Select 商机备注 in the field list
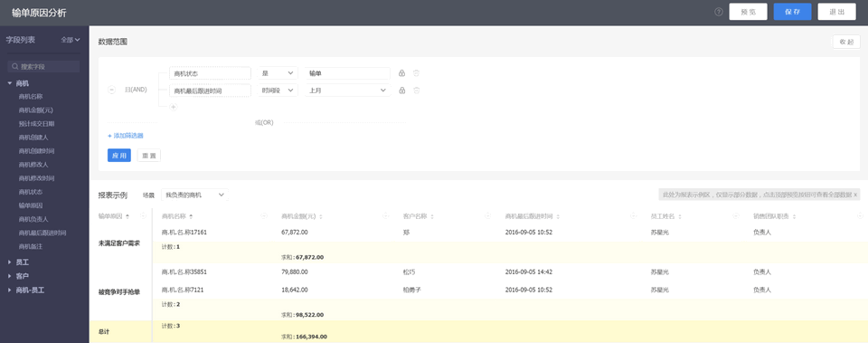Image resolution: width=868 pixels, height=343 pixels. (31, 246)
